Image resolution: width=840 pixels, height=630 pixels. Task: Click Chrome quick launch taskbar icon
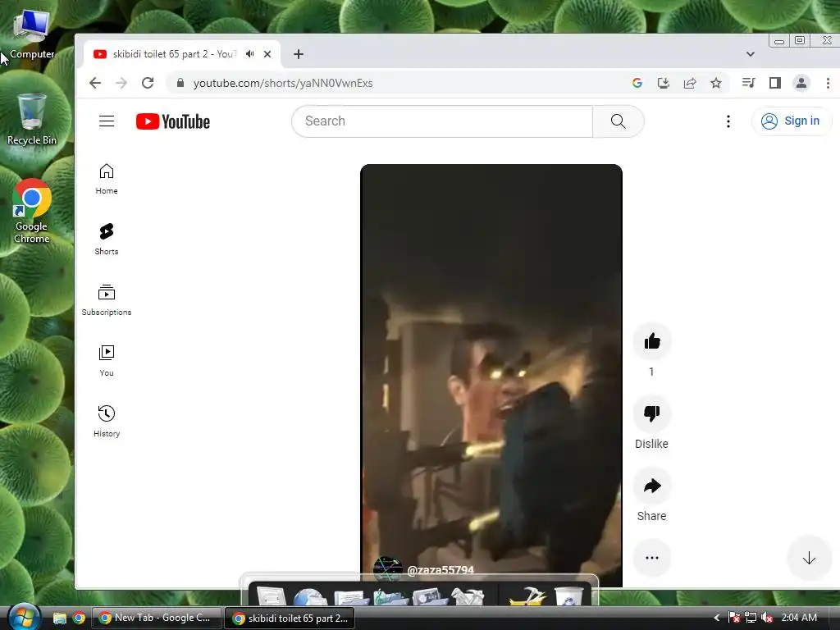pyautogui.click(x=79, y=619)
